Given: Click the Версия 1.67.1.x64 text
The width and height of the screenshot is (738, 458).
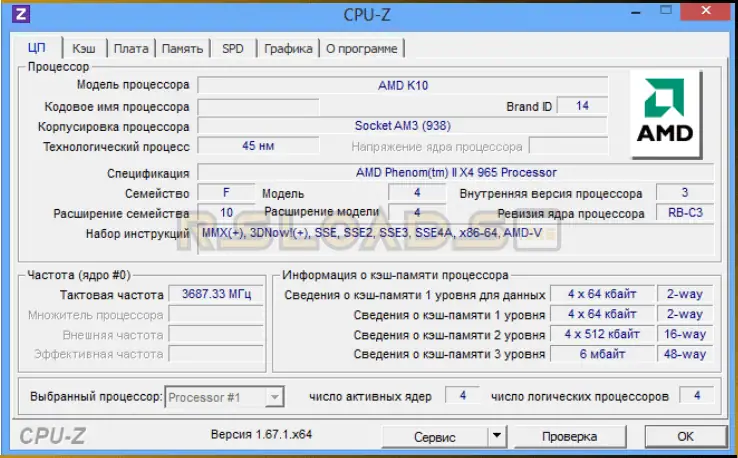Looking at the screenshot, I should click(261, 434).
